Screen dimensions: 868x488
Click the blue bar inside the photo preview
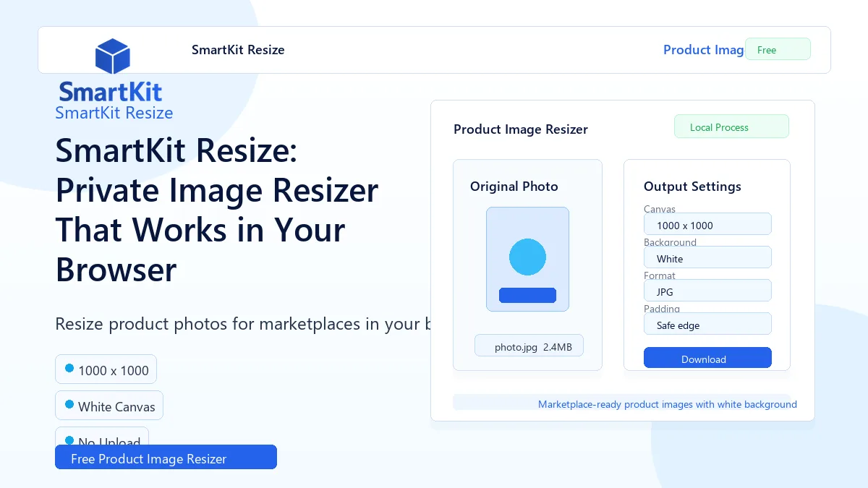click(527, 295)
